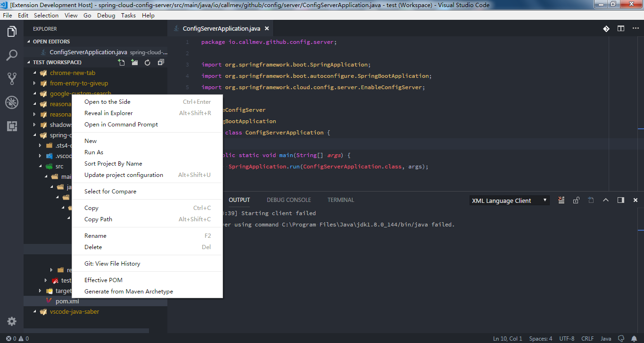644x343 pixels.
Task: Choose Rename in context menu
Action: (147, 235)
